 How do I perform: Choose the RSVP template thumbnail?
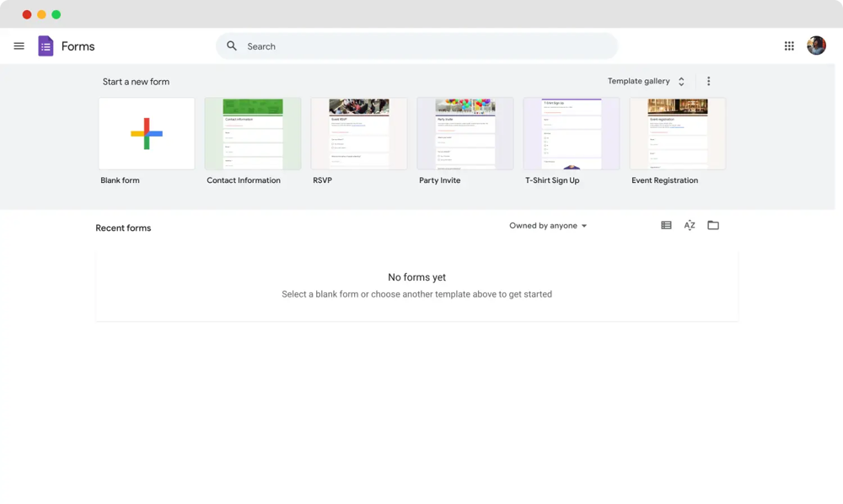pyautogui.click(x=359, y=134)
